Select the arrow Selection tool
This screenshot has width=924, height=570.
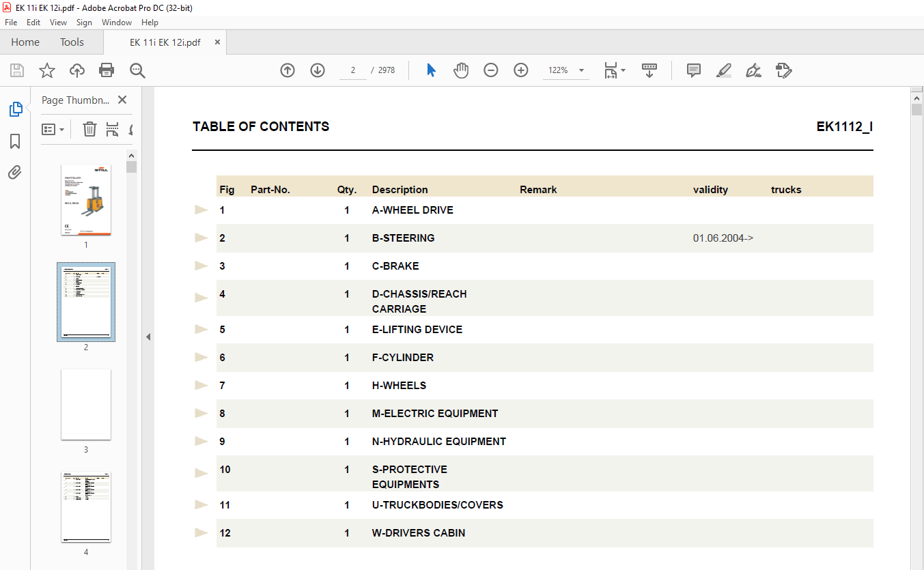pyautogui.click(x=431, y=70)
